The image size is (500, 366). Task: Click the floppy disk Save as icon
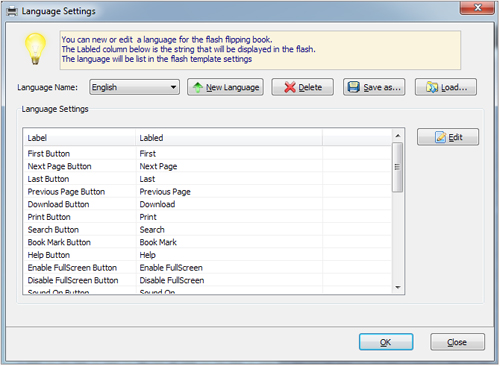(x=353, y=87)
